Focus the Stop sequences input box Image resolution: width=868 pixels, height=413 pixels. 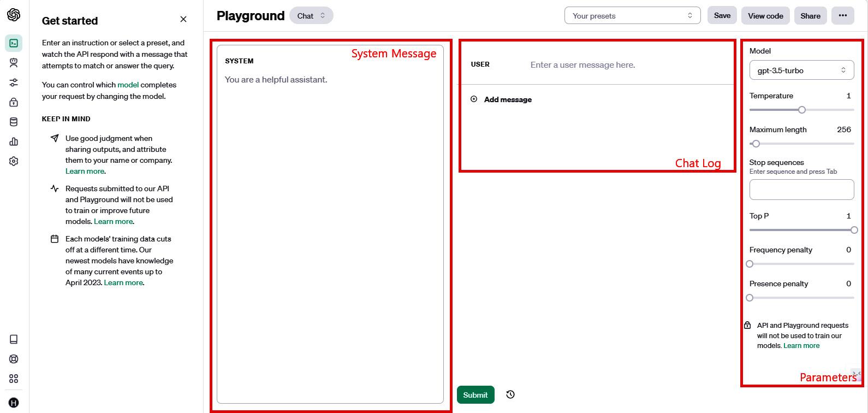[801, 190]
